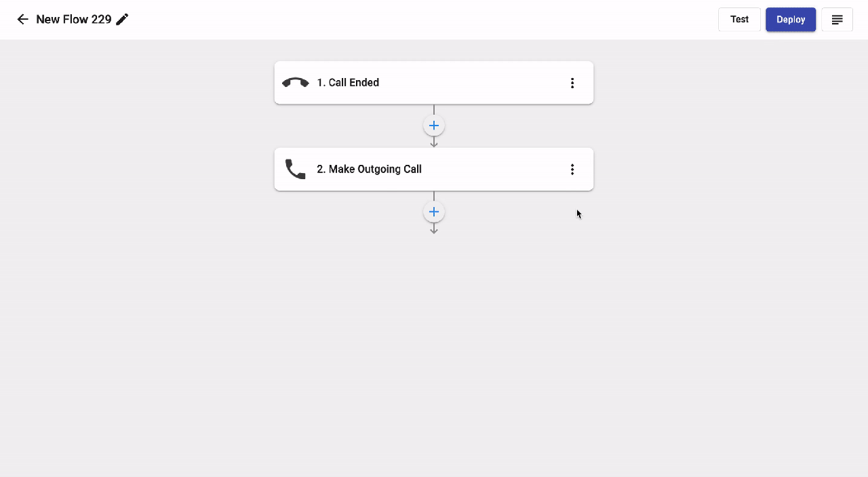Click the down arrowhead above Make Outgoing Call
This screenshot has width=868, height=477.
tap(434, 143)
